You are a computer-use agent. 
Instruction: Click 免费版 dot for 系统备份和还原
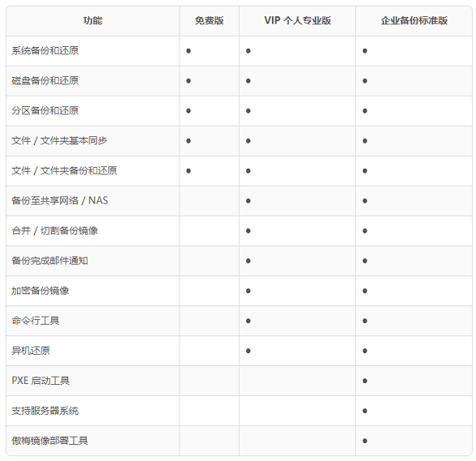pyautogui.click(x=189, y=51)
